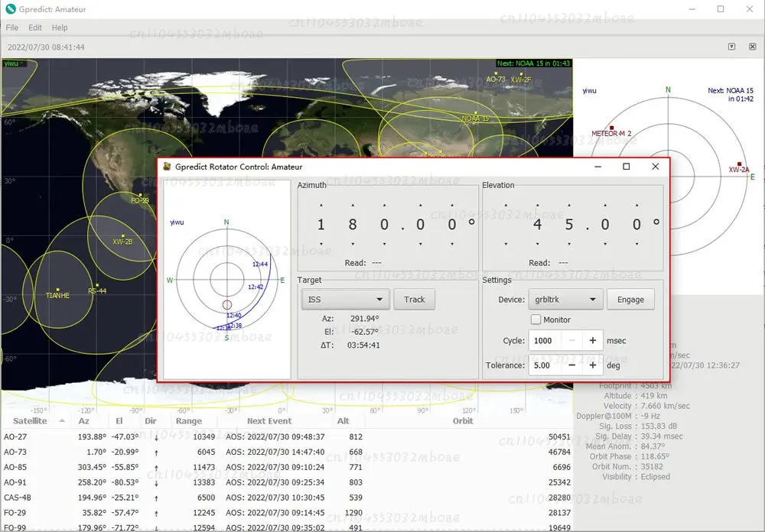Screen dimensions: 765x532
Task: Select the AO-73 row in satellite list
Action: click(x=287, y=452)
